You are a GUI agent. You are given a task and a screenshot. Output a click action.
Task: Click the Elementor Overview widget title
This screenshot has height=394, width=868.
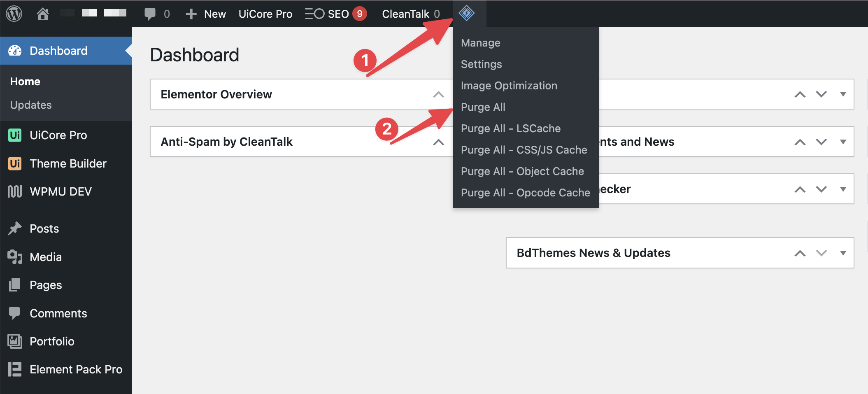pyautogui.click(x=216, y=94)
